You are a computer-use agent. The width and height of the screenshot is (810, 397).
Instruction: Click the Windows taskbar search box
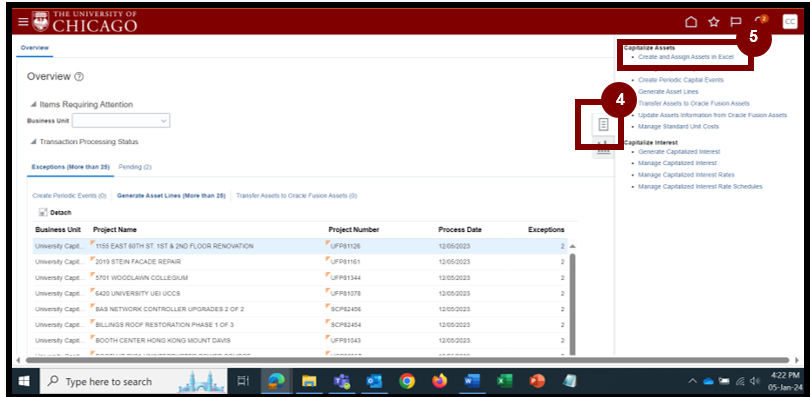point(133,382)
